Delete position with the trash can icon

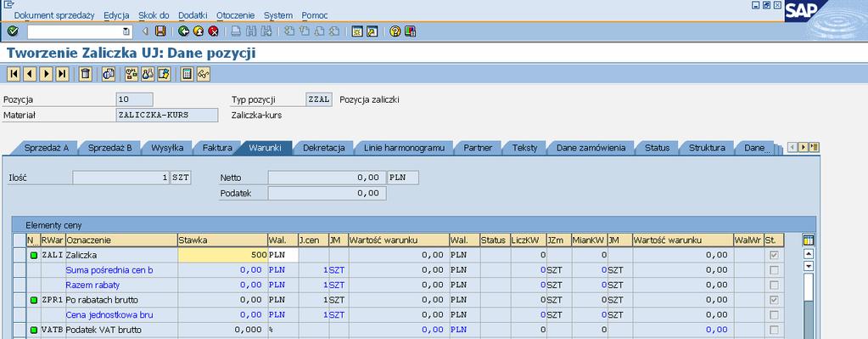pyautogui.click(x=85, y=74)
